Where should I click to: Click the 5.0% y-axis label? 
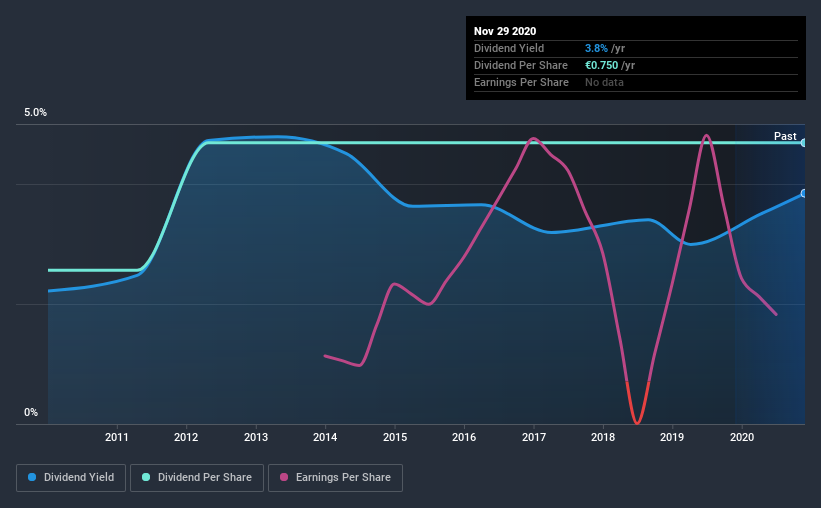(35, 112)
